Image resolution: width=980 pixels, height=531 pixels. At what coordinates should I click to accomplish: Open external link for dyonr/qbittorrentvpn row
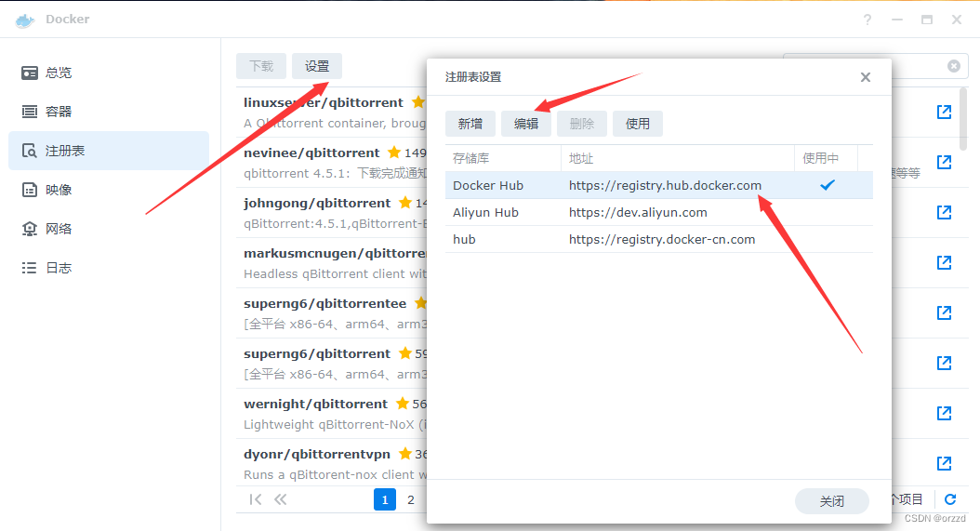pyautogui.click(x=944, y=463)
